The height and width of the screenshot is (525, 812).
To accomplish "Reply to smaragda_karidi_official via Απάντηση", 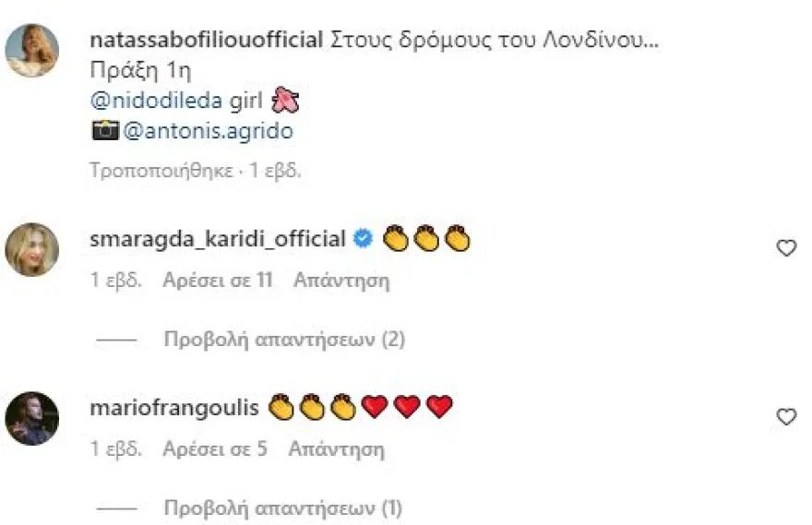I will tap(341, 280).
